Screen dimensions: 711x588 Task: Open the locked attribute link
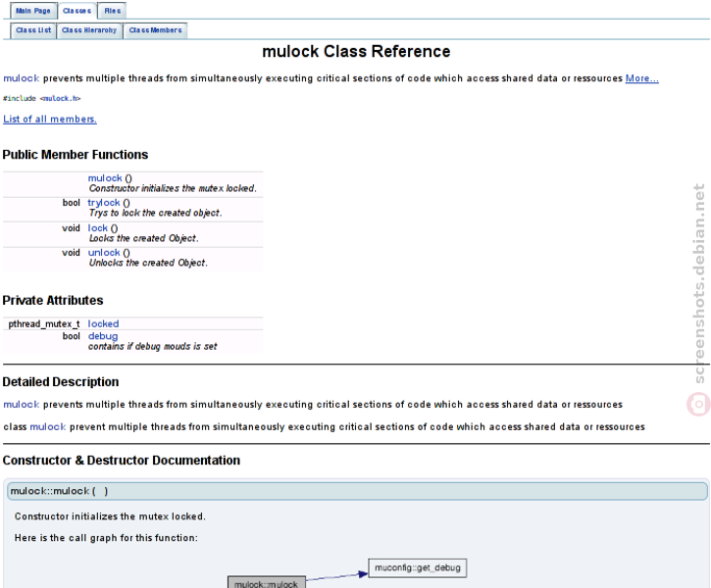tap(103, 324)
